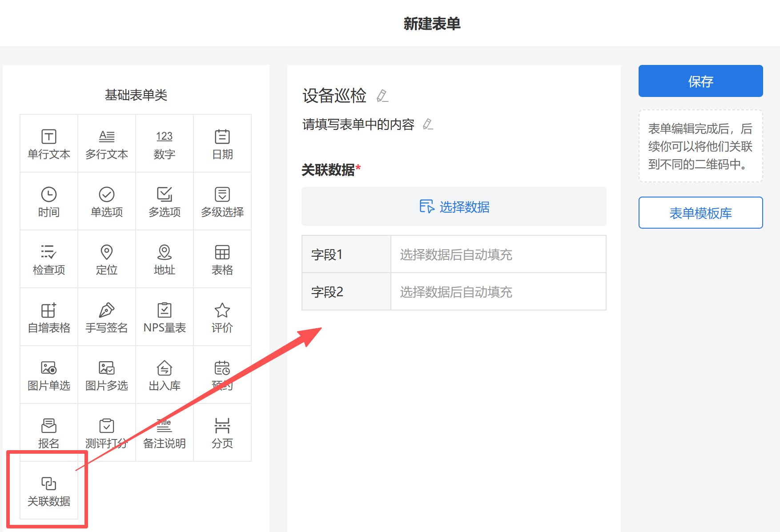Click the 选择数据 select data button
The height and width of the screenshot is (532, 780).
(x=454, y=206)
